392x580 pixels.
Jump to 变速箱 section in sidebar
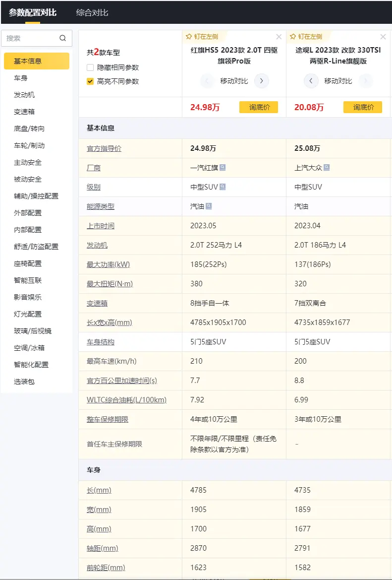[x=24, y=112]
